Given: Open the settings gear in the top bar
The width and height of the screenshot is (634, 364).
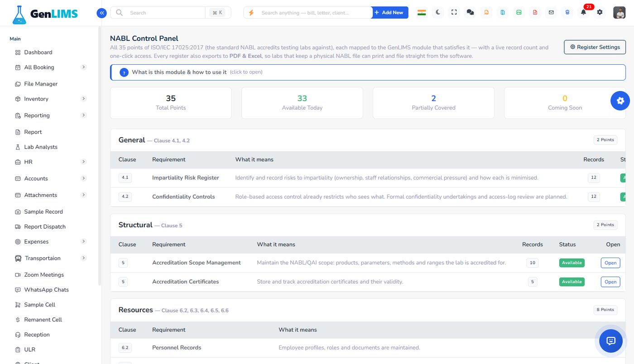Looking at the screenshot, I should coord(600,13).
